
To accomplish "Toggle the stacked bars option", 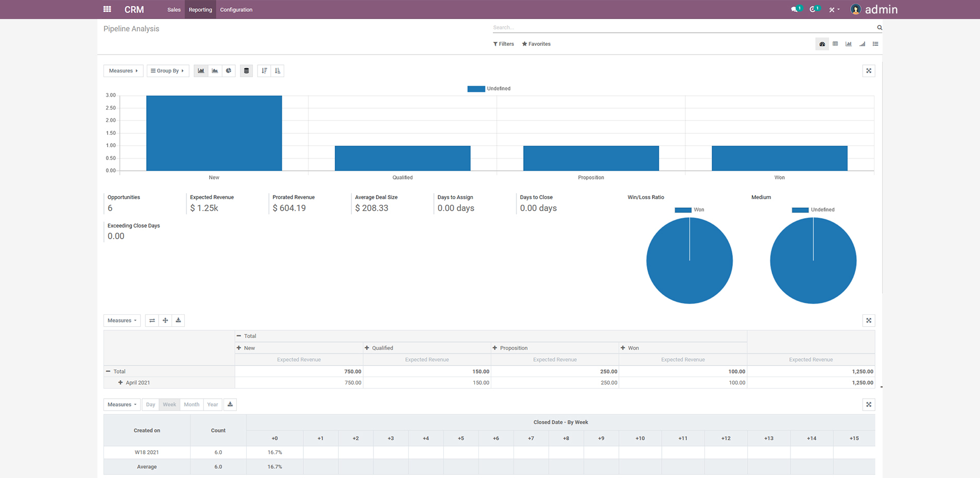I will click(246, 71).
